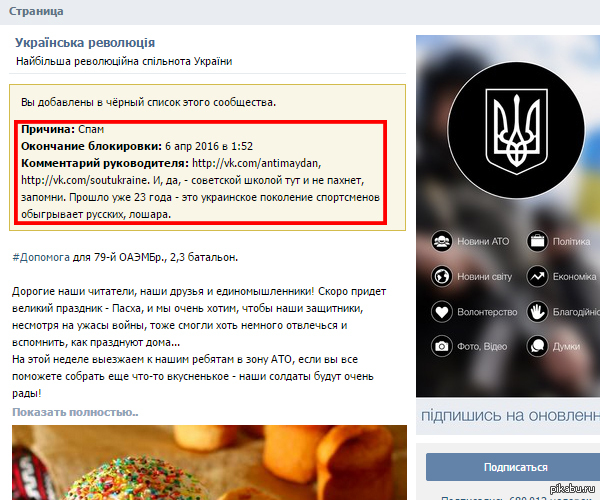Open the Easter cake post image
Viewport: 600px width, 500px height.
click(209, 463)
